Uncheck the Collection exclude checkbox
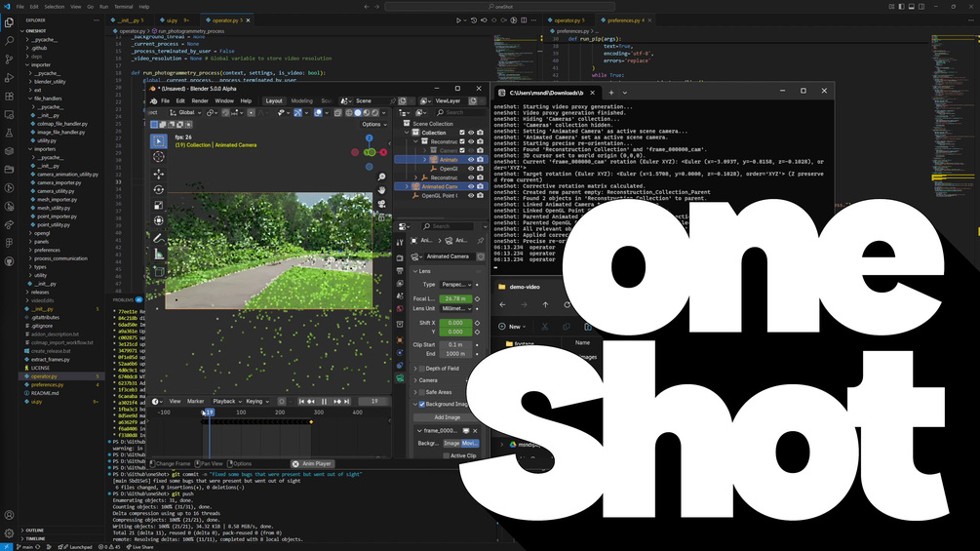 coord(462,133)
